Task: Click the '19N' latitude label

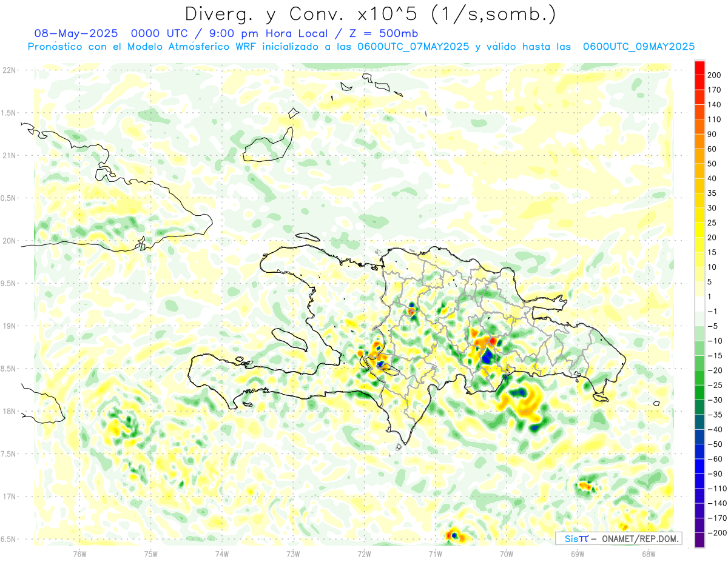Action: (8, 326)
